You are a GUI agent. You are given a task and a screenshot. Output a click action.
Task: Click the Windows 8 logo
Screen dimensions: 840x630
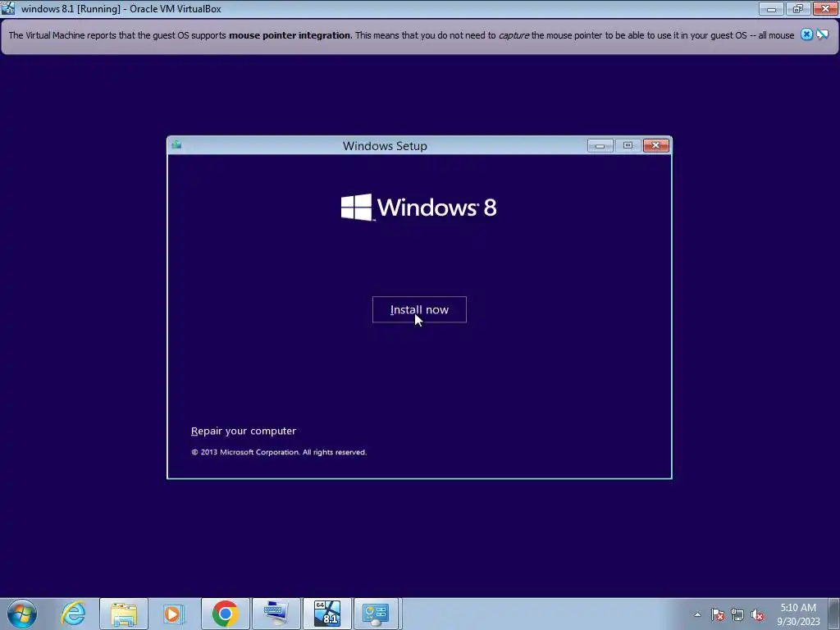pos(419,208)
